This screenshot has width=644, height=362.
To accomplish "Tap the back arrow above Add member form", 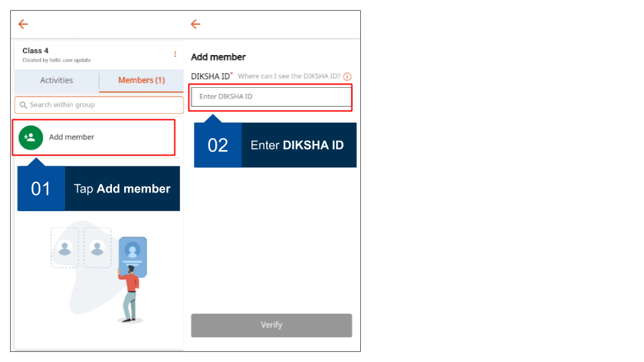I will coord(195,24).
